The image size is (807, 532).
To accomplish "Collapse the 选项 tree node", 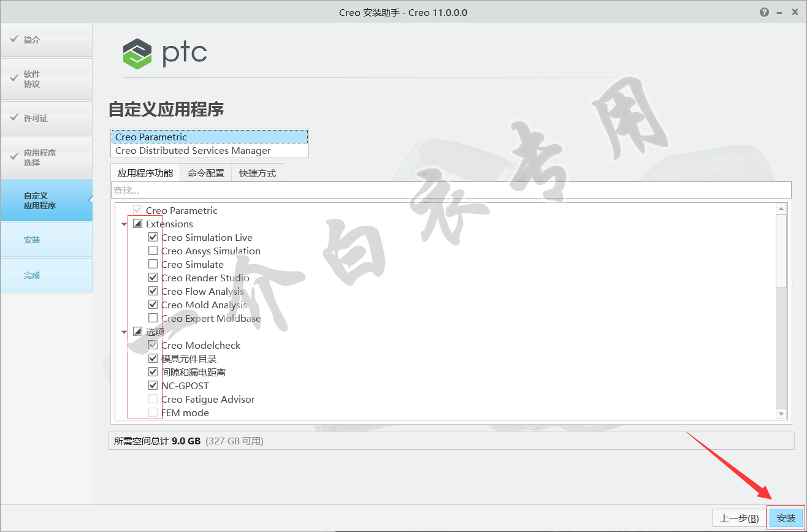I will 124,332.
